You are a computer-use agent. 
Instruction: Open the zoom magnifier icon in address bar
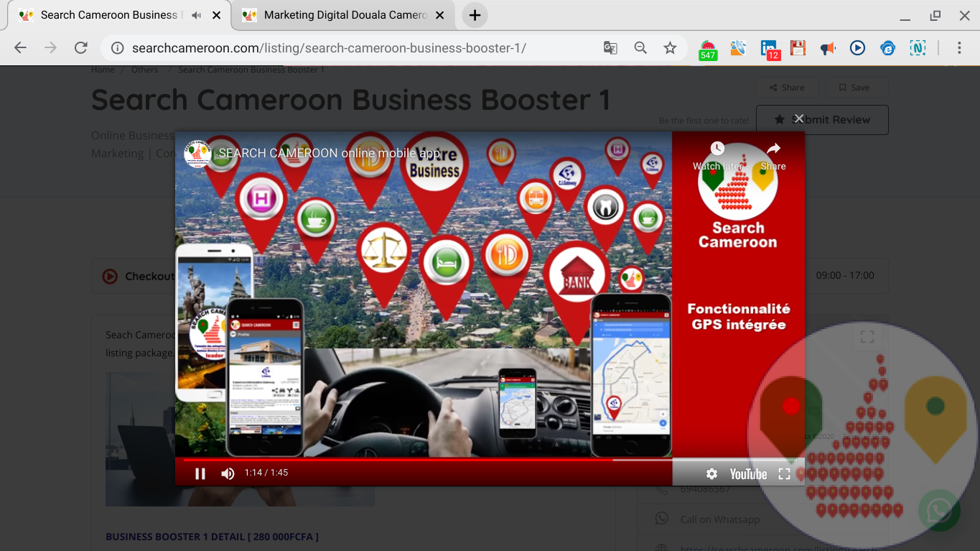tap(640, 48)
